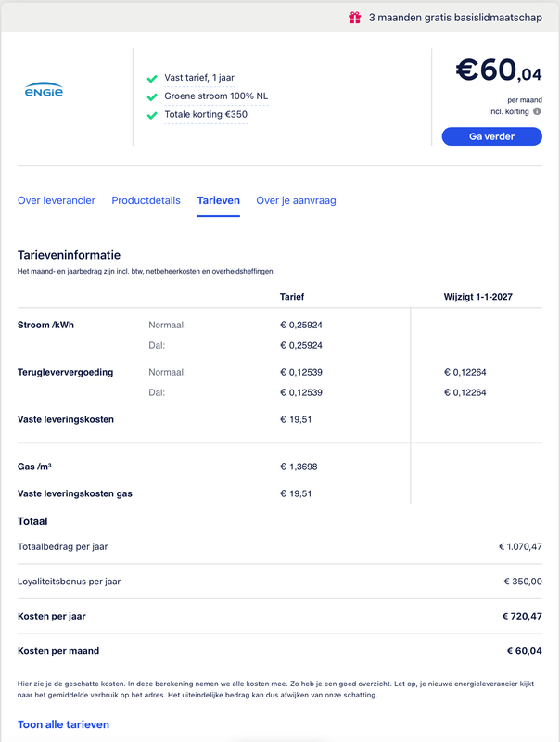This screenshot has height=742, width=560.
Task: Click the info icon next to Incl. korting
Action: (537, 111)
